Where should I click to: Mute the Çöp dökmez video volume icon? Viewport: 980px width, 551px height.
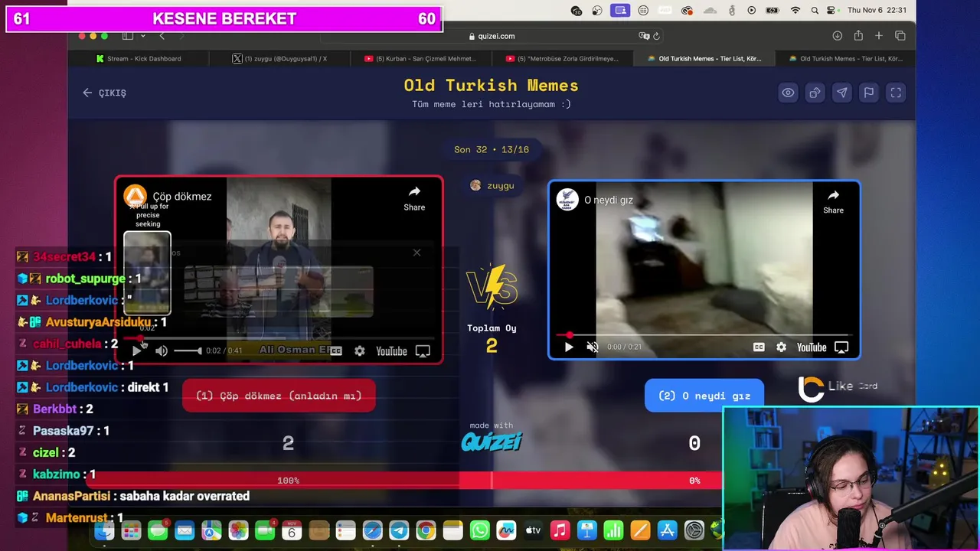(162, 351)
